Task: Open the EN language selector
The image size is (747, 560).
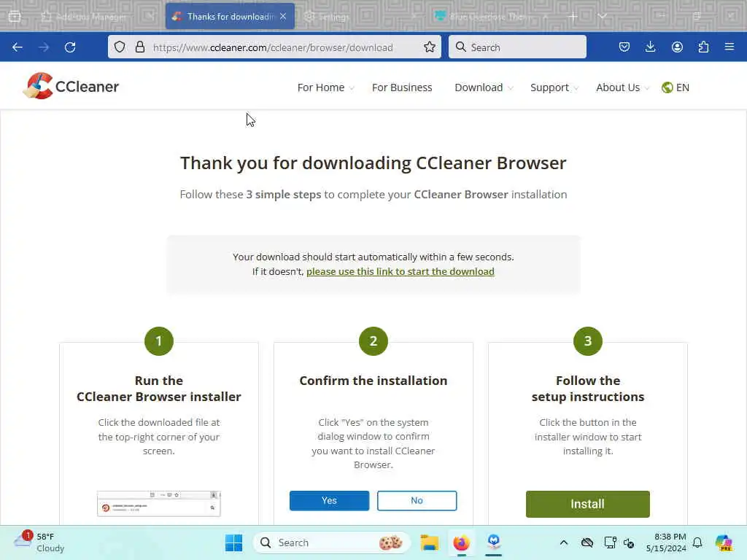Action: [676, 87]
